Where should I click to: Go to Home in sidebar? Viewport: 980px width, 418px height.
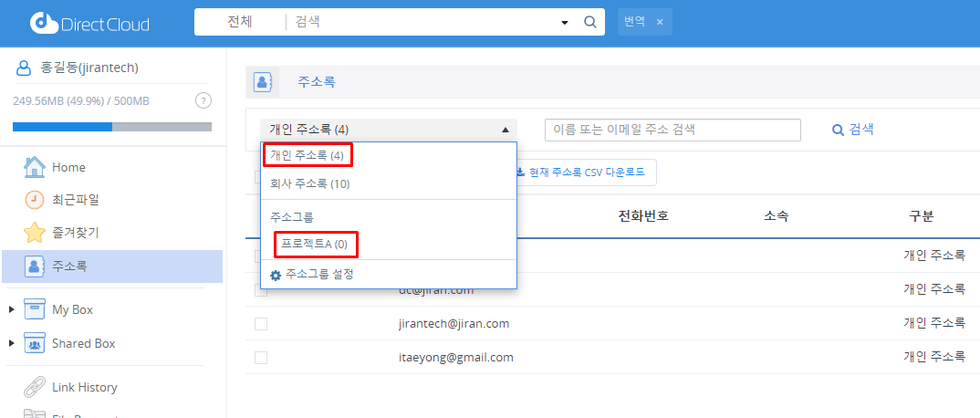pos(68,167)
